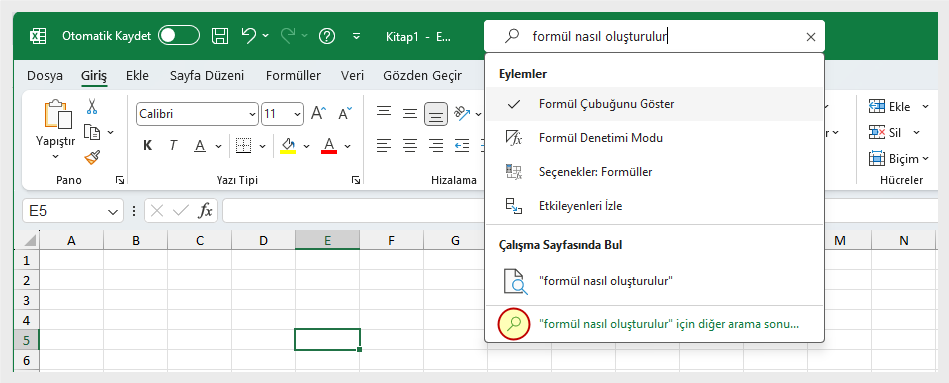Apply the yellow fill color swatch

pyautogui.click(x=289, y=146)
